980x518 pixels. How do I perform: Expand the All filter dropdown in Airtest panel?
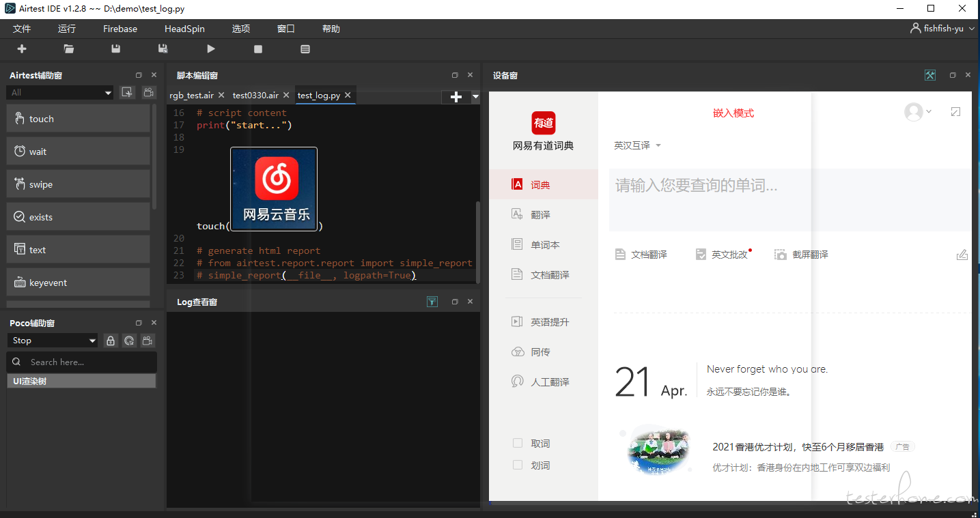60,93
